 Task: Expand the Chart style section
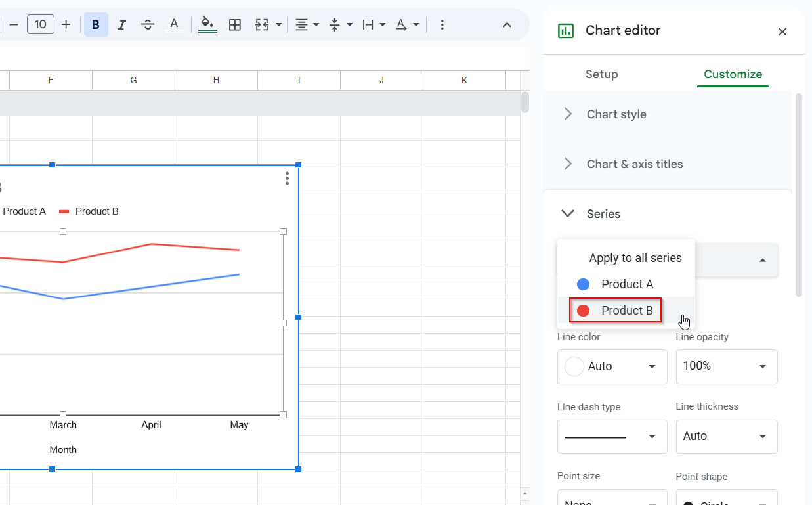click(668, 114)
